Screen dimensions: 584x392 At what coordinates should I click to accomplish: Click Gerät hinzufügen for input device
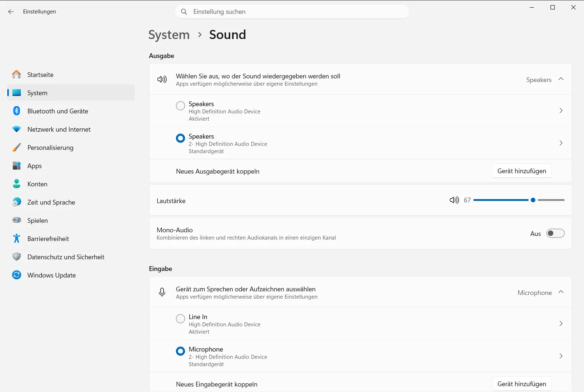tap(522, 384)
